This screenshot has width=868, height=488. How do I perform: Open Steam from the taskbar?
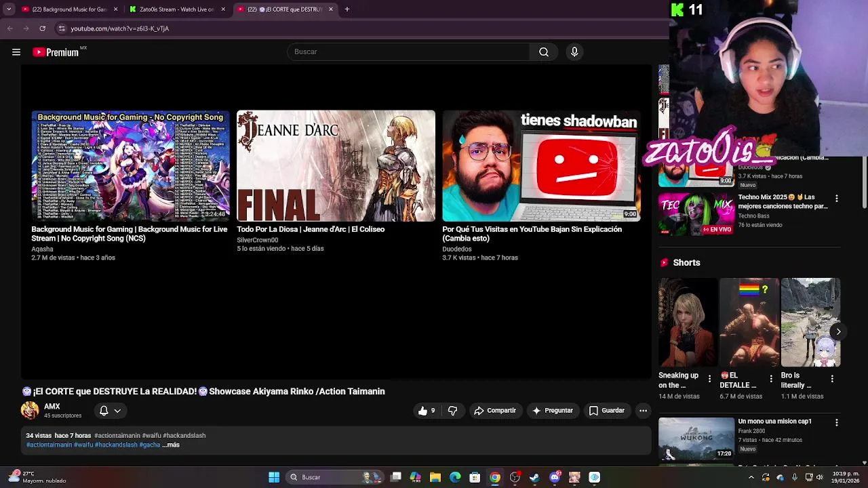(534, 477)
